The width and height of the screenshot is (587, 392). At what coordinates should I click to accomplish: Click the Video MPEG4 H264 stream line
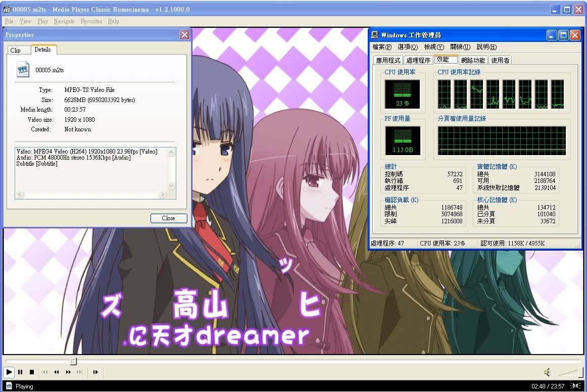(87, 152)
